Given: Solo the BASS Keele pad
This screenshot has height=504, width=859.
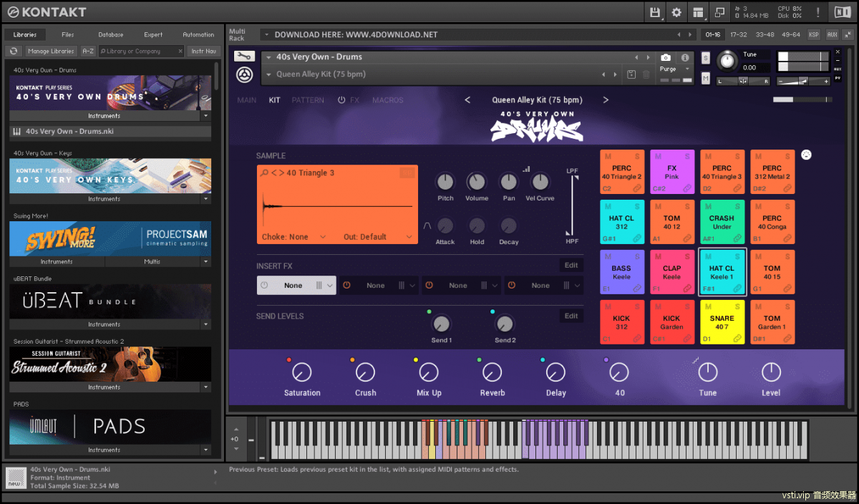Looking at the screenshot, I should point(637,256).
